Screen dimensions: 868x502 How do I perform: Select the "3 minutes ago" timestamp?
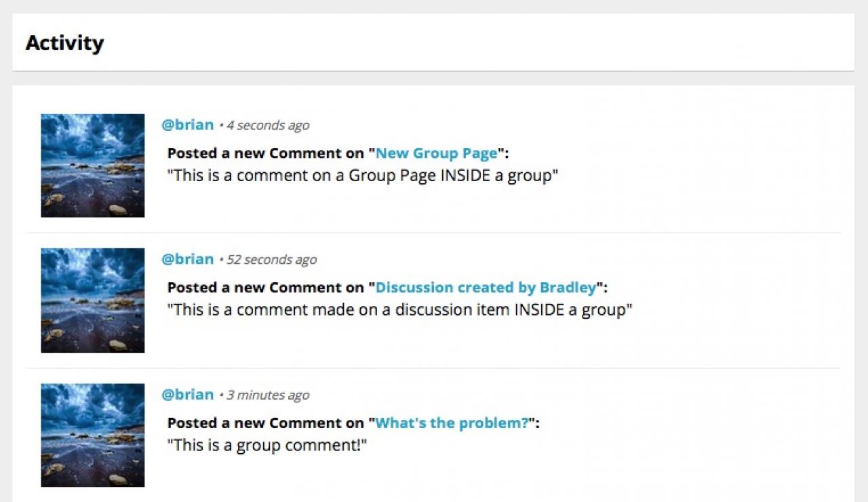(x=268, y=395)
